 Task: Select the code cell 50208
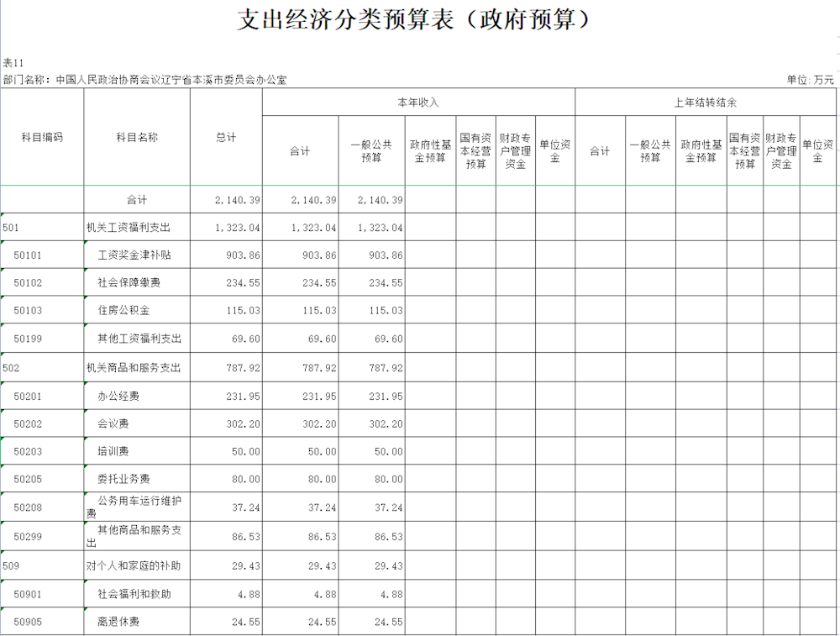tap(42, 507)
